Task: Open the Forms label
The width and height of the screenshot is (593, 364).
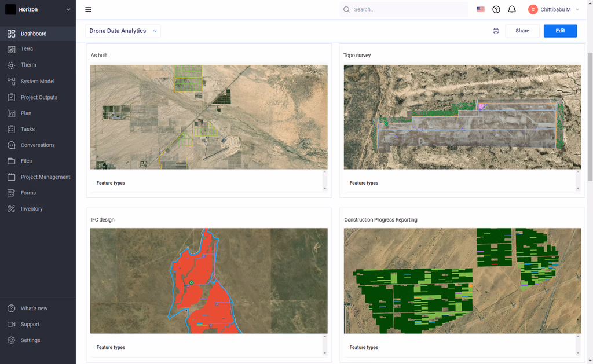Action: (x=28, y=193)
